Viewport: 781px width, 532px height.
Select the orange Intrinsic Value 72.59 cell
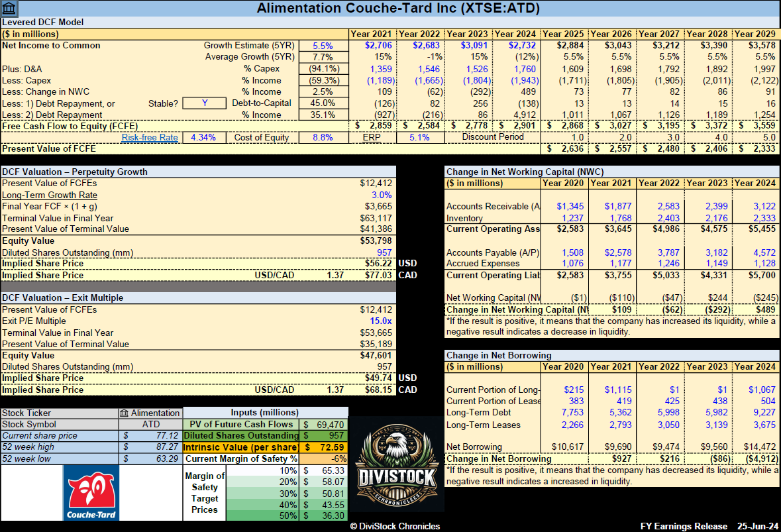click(x=324, y=447)
